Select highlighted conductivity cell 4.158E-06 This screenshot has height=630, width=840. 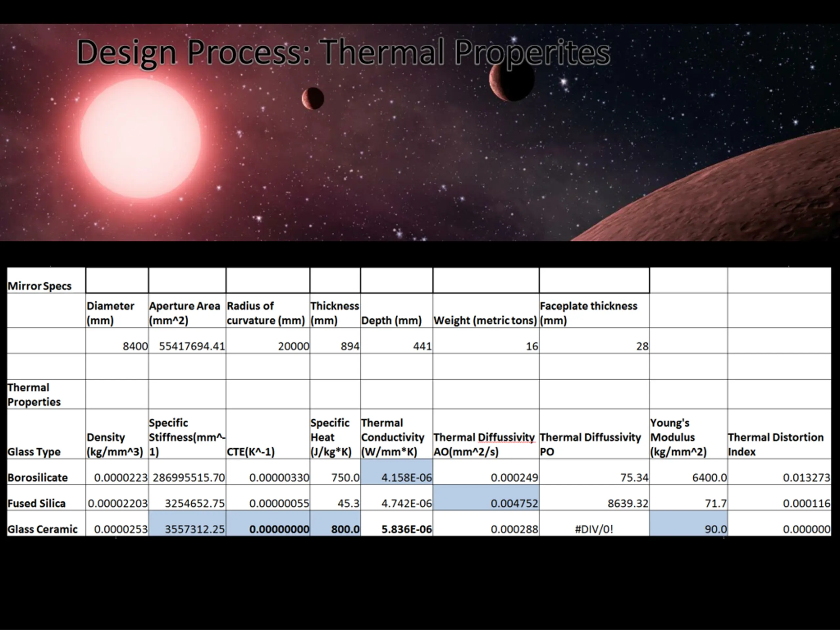tap(396, 472)
